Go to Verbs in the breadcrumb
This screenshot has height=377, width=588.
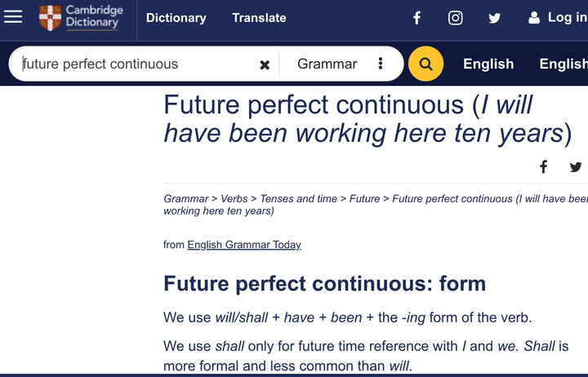pyautogui.click(x=234, y=198)
